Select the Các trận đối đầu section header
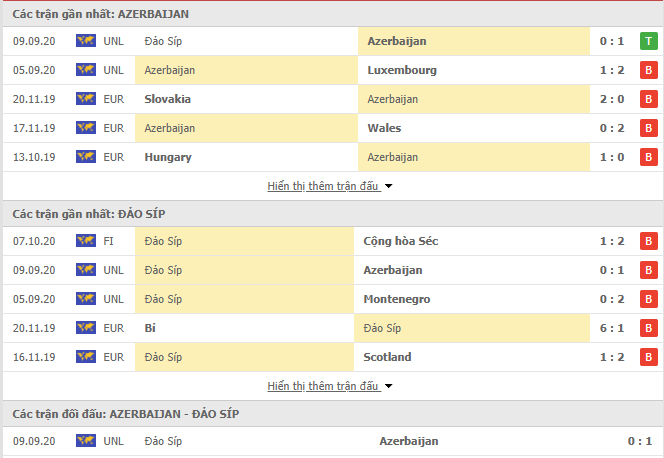The height and width of the screenshot is (458, 664). coord(126,414)
